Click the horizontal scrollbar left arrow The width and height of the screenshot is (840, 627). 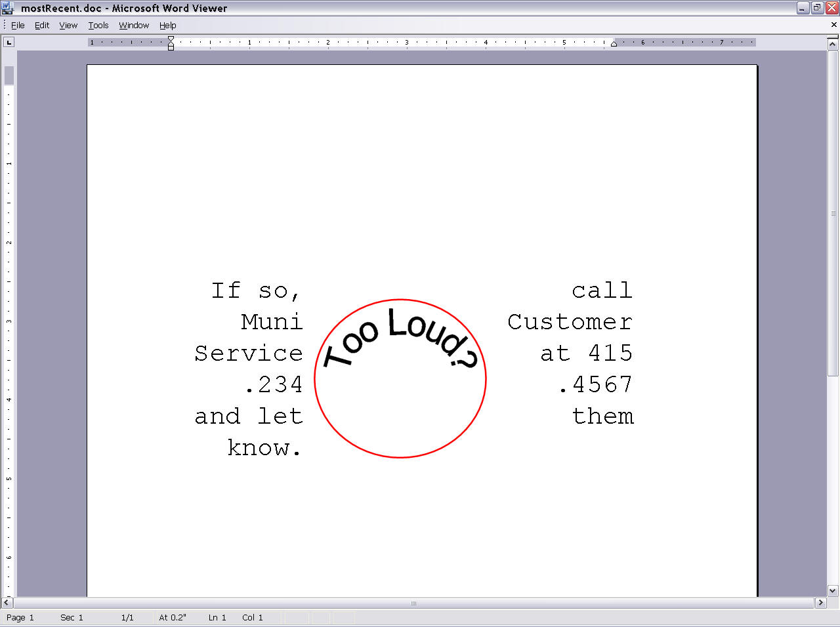click(x=7, y=603)
